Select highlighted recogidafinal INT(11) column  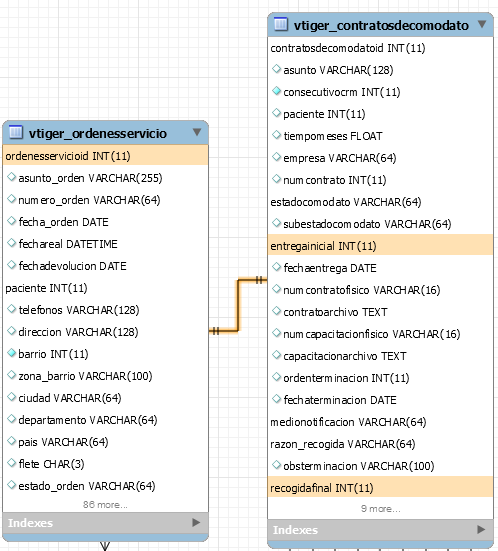380,488
